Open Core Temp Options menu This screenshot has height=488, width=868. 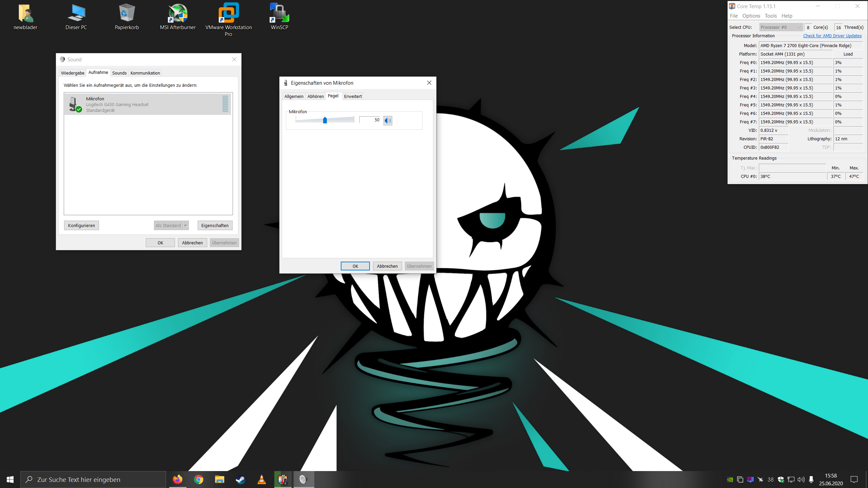coord(751,16)
